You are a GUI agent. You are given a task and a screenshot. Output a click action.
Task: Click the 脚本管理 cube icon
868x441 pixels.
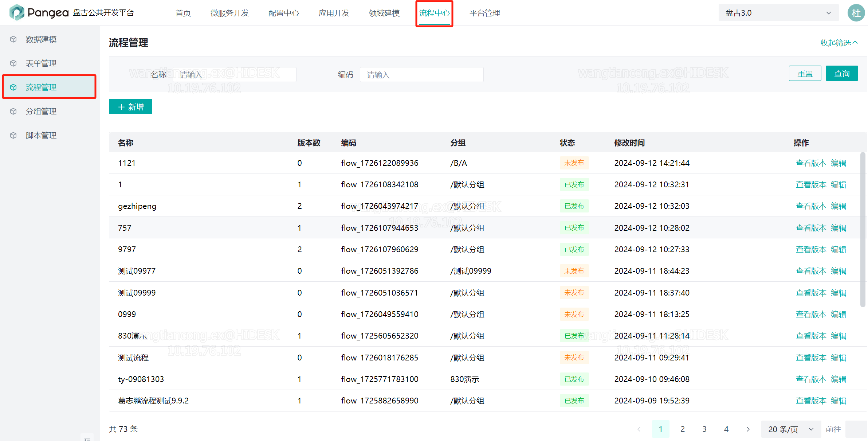point(13,135)
